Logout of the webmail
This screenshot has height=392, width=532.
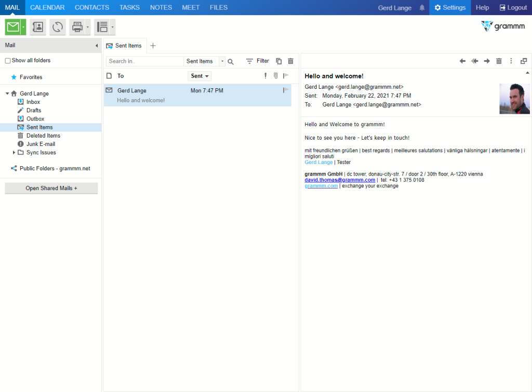[x=513, y=7]
